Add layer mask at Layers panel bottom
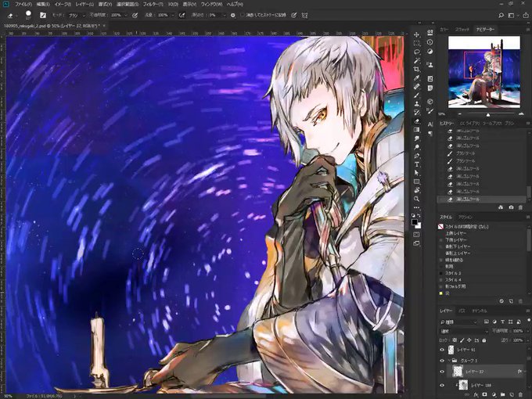This screenshot has width=532, height=399. (484, 394)
